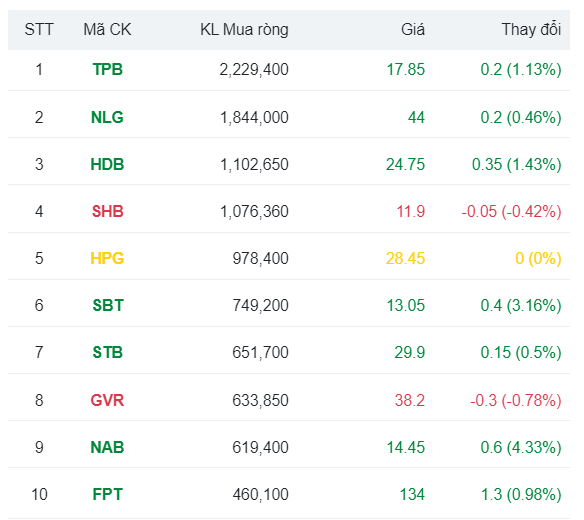
Task: Select net volume 1,102,650 for HDB
Action: (254, 164)
